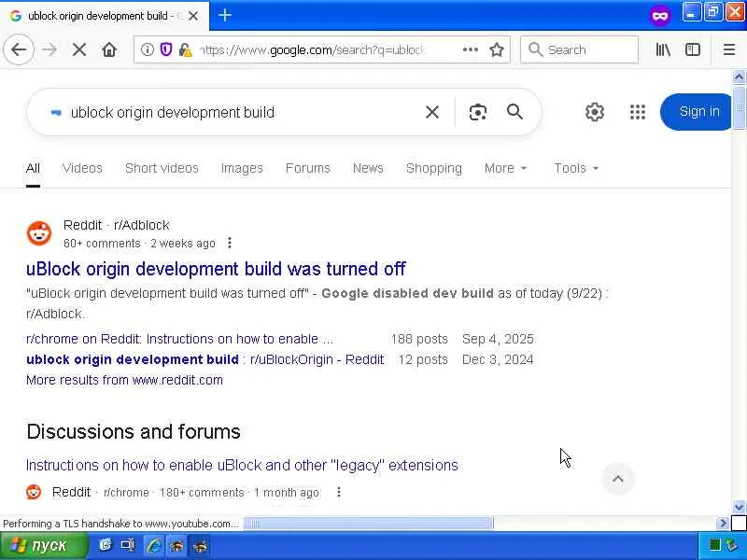Click the private browsing mask icon
Screen dimensions: 747x560
(x=660, y=16)
